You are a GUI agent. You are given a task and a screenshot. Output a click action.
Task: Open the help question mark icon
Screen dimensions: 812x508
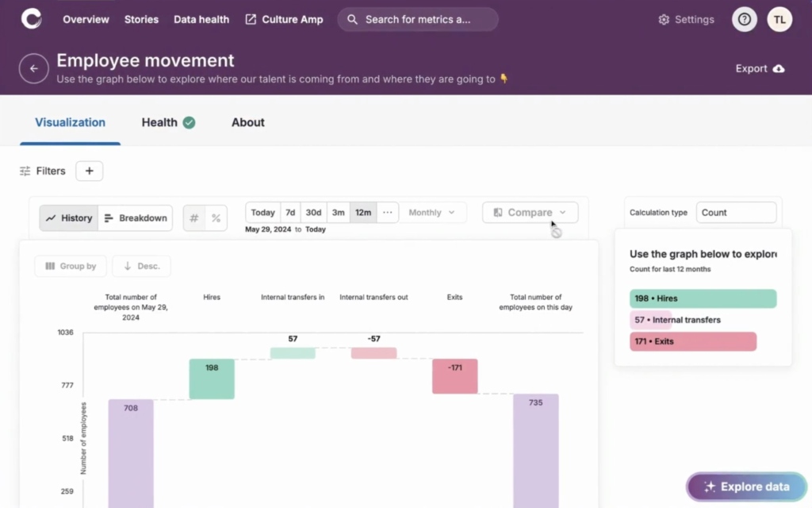pyautogui.click(x=744, y=19)
